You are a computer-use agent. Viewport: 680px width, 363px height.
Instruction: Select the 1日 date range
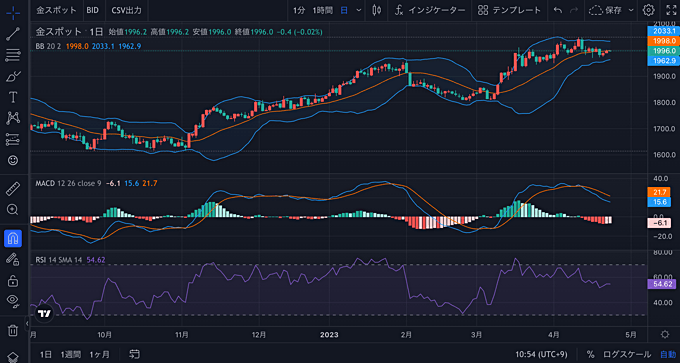[46, 354]
